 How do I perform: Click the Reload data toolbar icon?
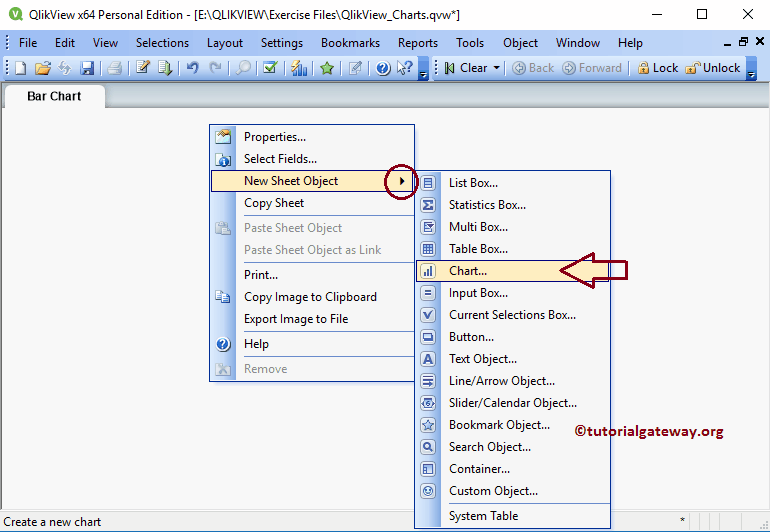coord(165,68)
